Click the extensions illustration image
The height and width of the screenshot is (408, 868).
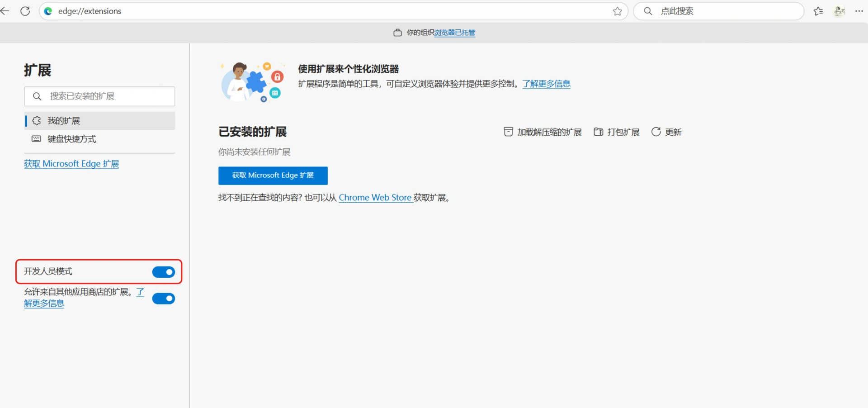point(253,82)
